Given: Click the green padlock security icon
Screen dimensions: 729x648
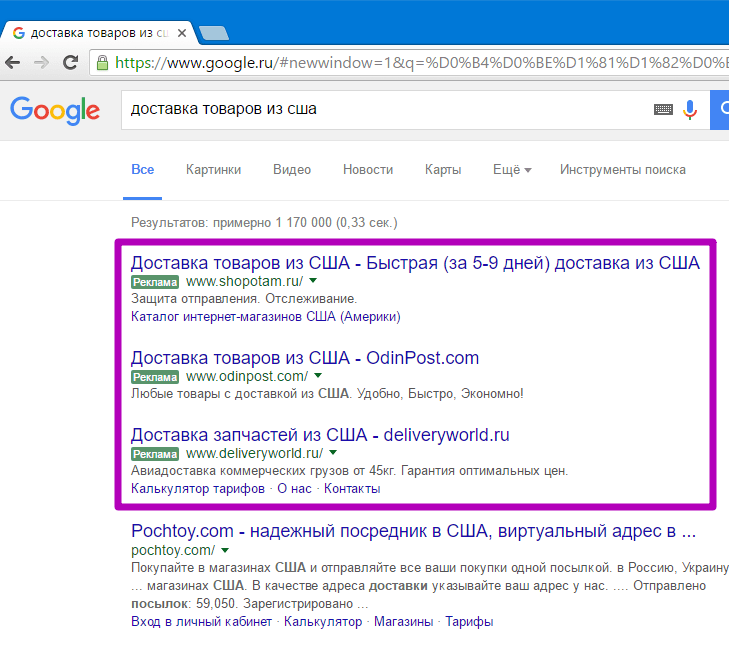Looking at the screenshot, I should 102,62.
